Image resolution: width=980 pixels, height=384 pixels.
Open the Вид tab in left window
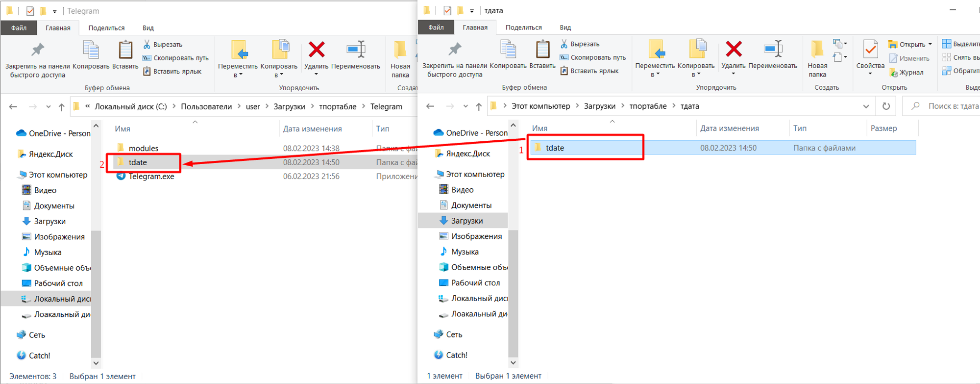point(148,28)
